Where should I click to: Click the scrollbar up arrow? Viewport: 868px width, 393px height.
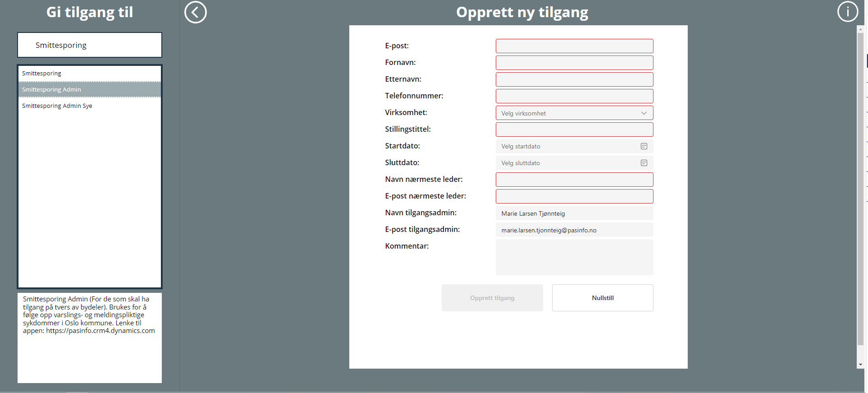(860, 29)
